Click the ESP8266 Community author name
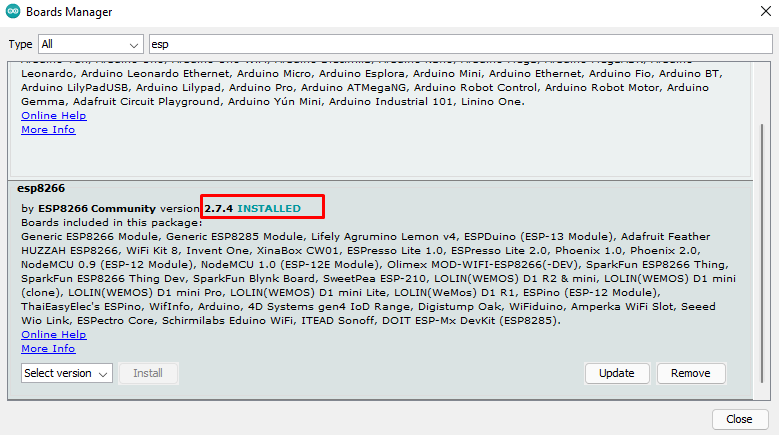The width and height of the screenshot is (779, 435). click(97, 208)
